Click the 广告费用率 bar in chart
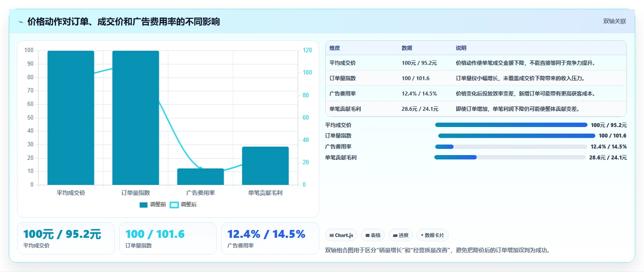The width and height of the screenshot is (644, 272). 201,177
